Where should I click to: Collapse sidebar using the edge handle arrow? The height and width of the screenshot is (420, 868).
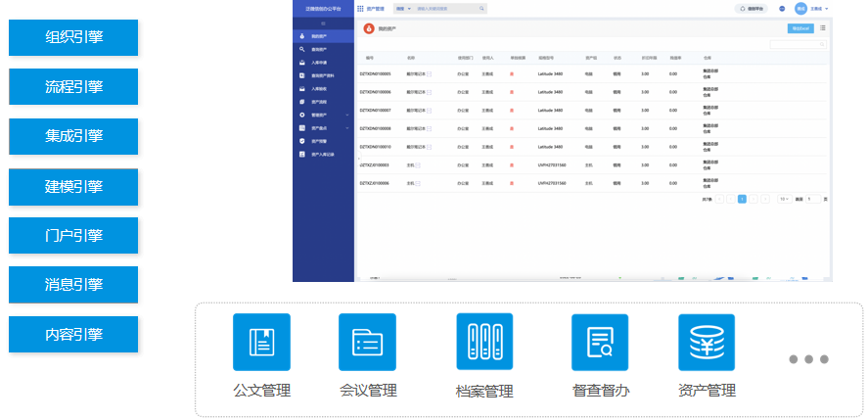358,159
